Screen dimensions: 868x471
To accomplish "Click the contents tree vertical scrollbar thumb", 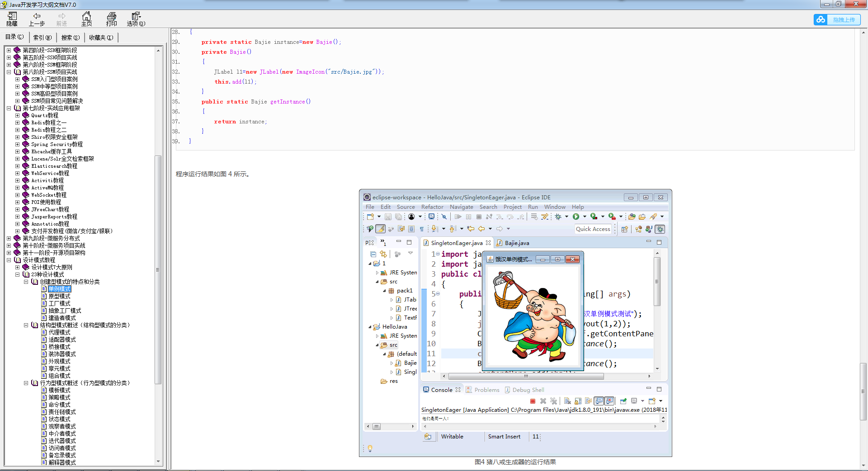I will (158, 270).
